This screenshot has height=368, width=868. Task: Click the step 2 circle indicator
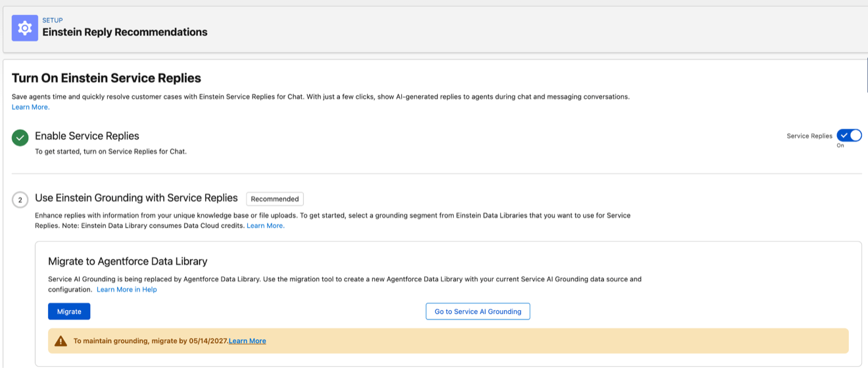(20, 199)
